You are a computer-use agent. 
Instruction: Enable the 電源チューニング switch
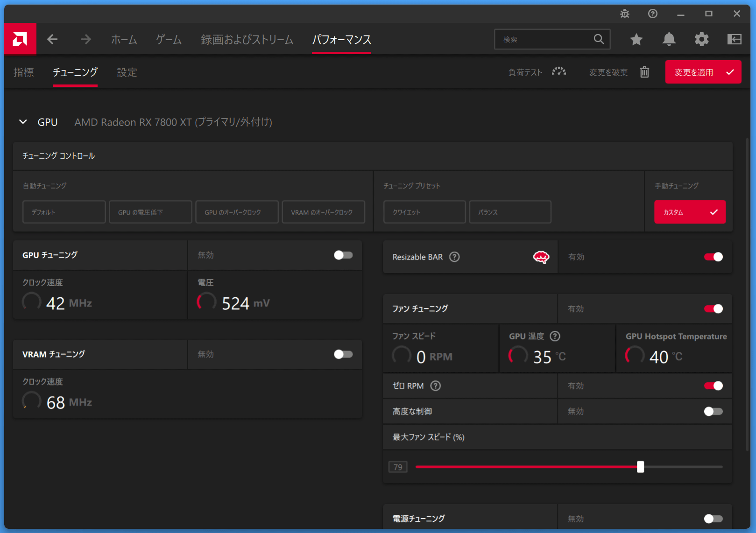pyautogui.click(x=714, y=519)
